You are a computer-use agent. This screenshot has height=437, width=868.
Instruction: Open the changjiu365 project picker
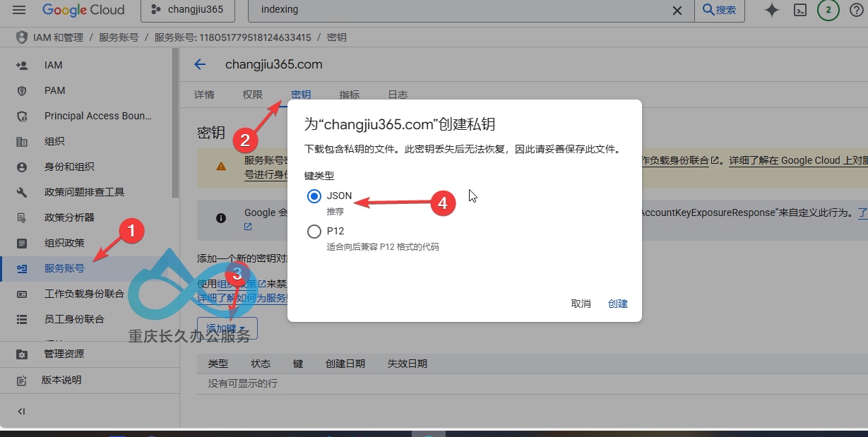coord(187,10)
